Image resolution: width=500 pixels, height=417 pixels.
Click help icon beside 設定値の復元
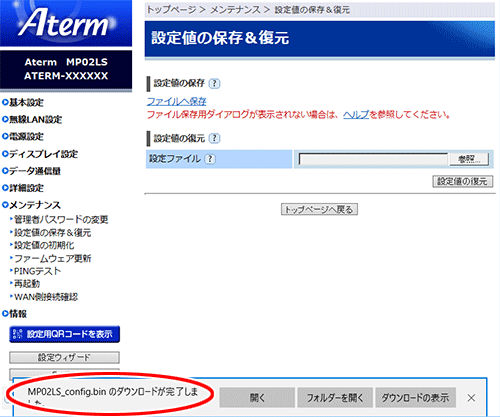click(x=214, y=138)
